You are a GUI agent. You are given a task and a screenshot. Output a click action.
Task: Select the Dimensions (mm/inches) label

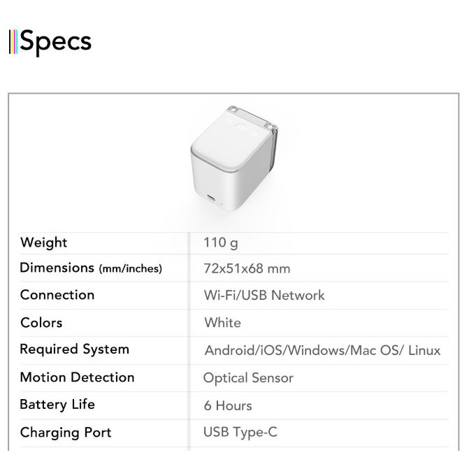point(91,268)
